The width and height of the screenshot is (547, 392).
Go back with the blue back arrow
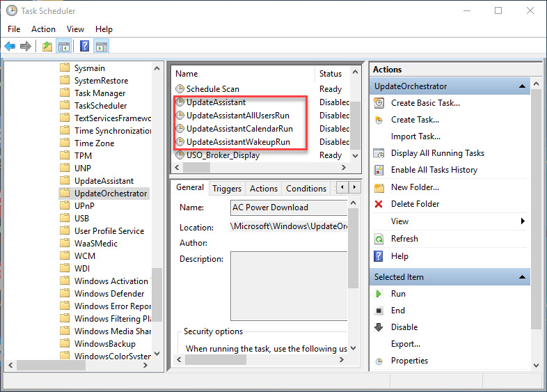click(10, 46)
